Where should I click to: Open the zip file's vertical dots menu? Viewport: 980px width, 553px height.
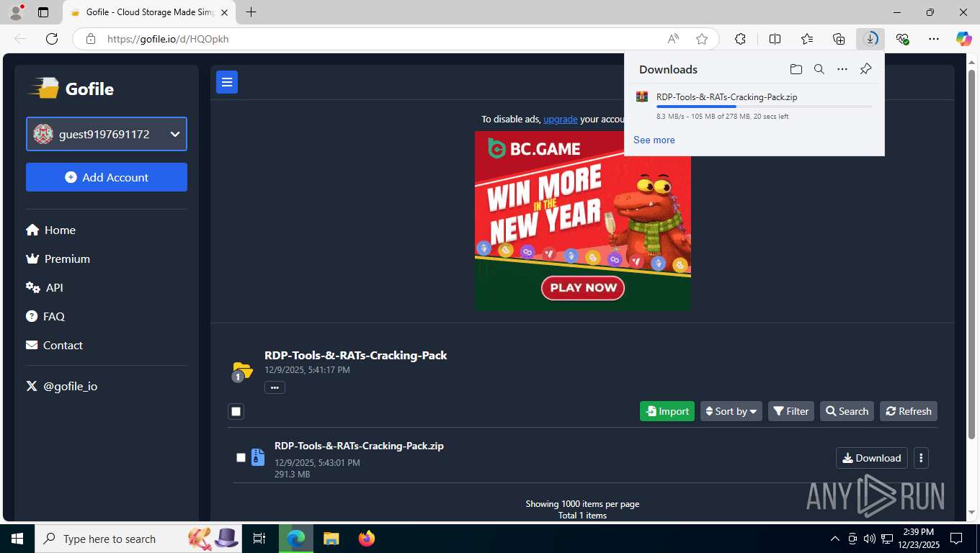click(921, 458)
